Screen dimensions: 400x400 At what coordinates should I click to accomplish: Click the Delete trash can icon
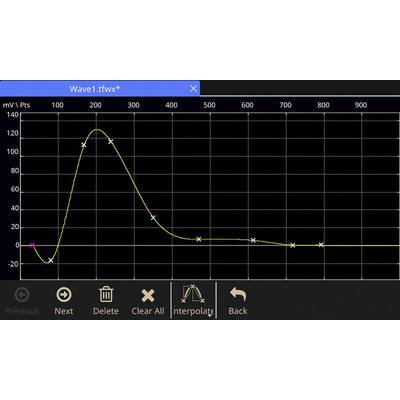[x=106, y=294]
